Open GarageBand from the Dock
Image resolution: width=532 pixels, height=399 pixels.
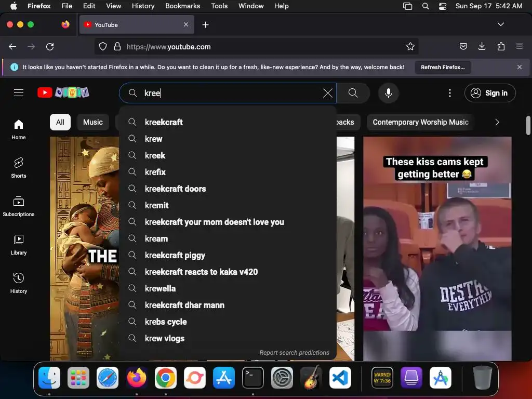coord(311,378)
